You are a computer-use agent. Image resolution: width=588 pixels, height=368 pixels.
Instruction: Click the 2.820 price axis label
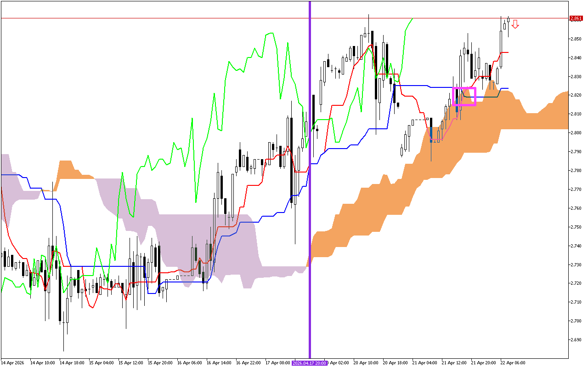576,95
